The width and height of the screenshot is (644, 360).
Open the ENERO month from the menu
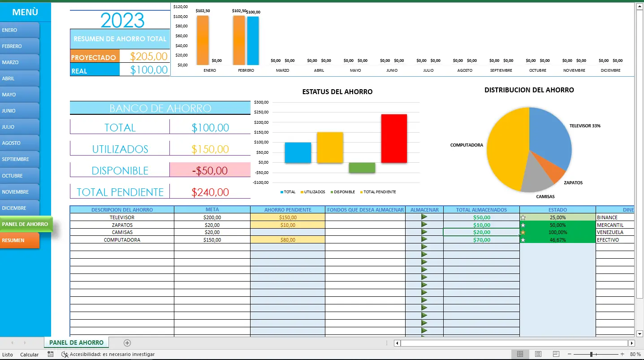(x=20, y=30)
